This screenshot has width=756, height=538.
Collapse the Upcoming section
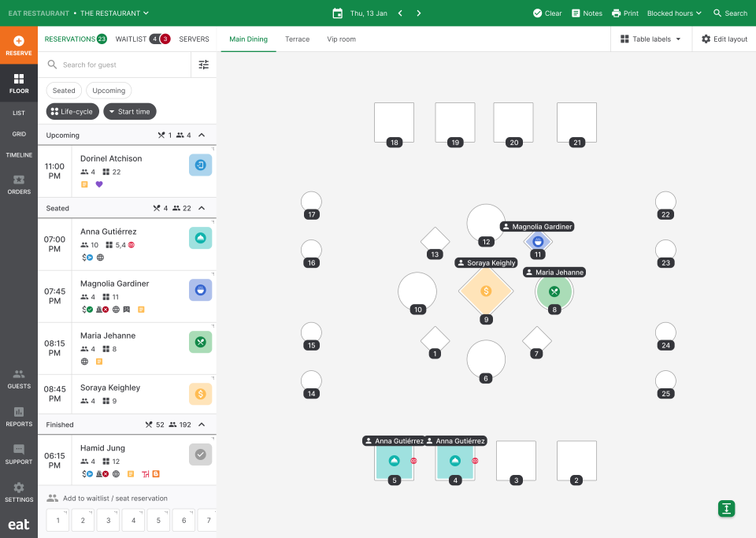(x=202, y=135)
